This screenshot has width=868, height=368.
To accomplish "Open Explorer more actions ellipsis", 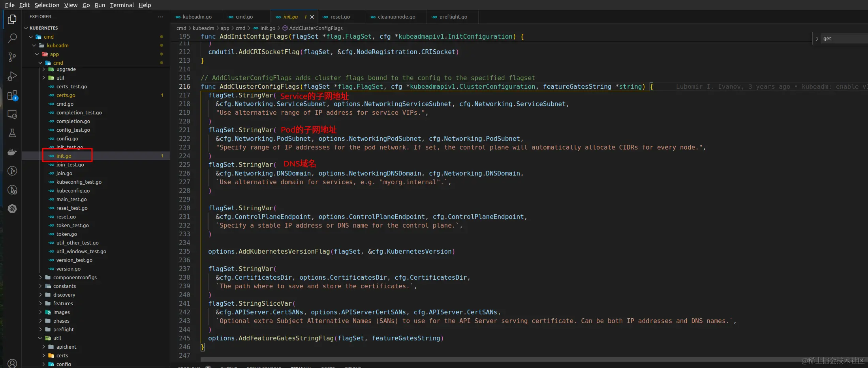I will (160, 17).
